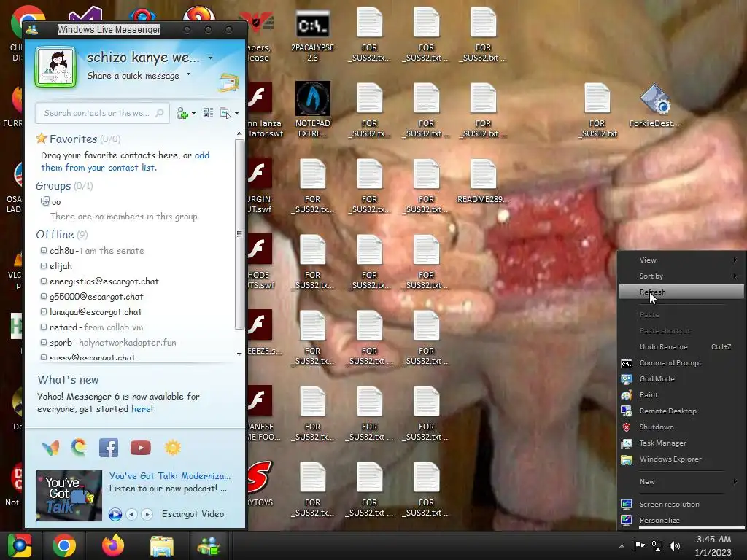Click the yellow sun icon in Messenger
The image size is (747, 560).
point(173,448)
